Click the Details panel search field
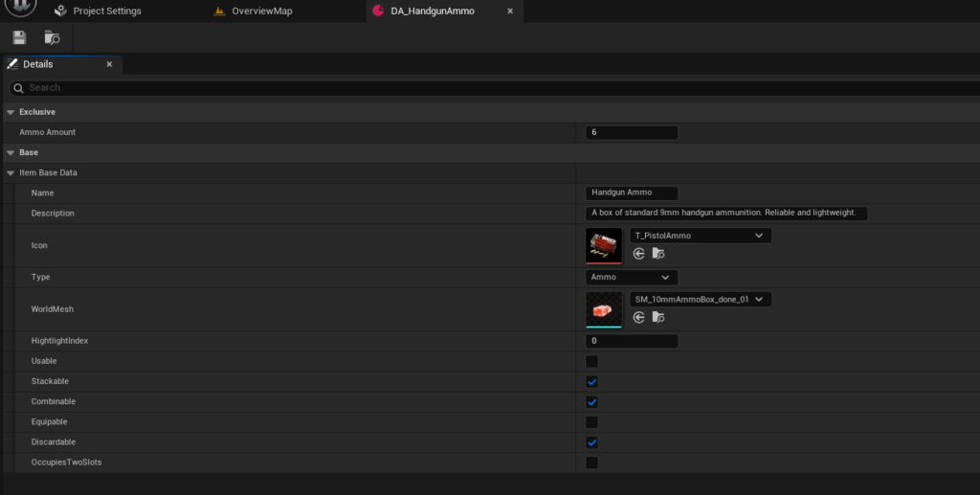 coord(479,87)
